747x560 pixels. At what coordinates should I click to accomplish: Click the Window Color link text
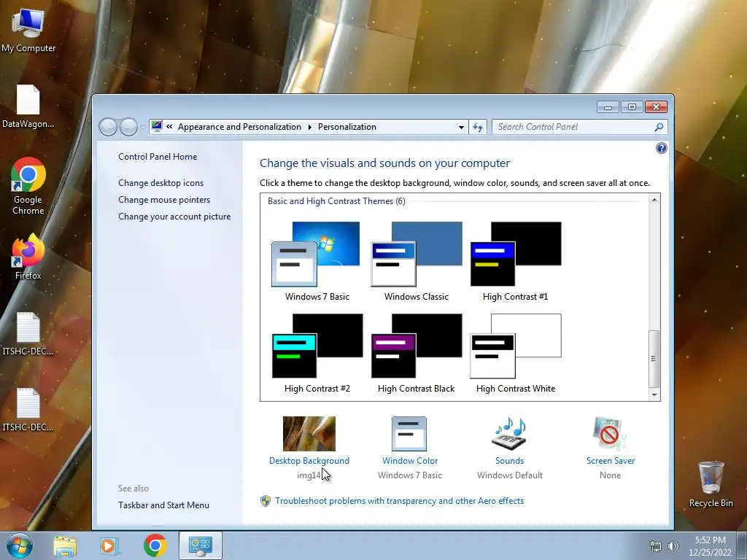tap(410, 461)
